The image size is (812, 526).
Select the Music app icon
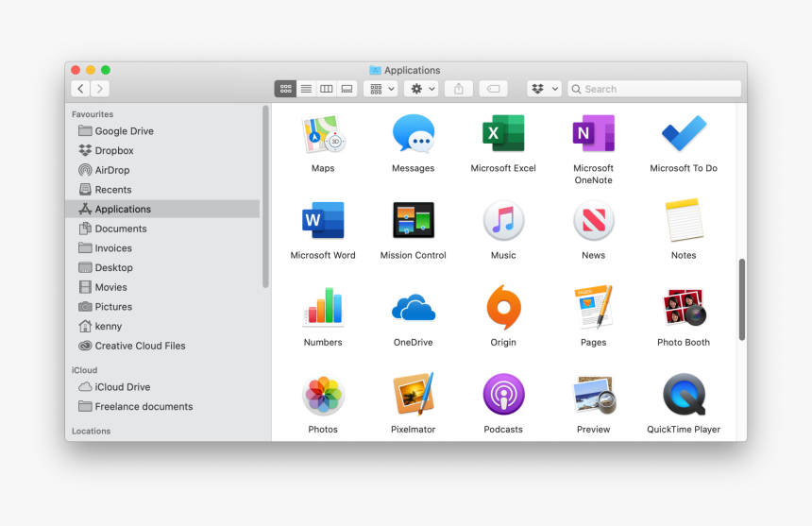503,221
